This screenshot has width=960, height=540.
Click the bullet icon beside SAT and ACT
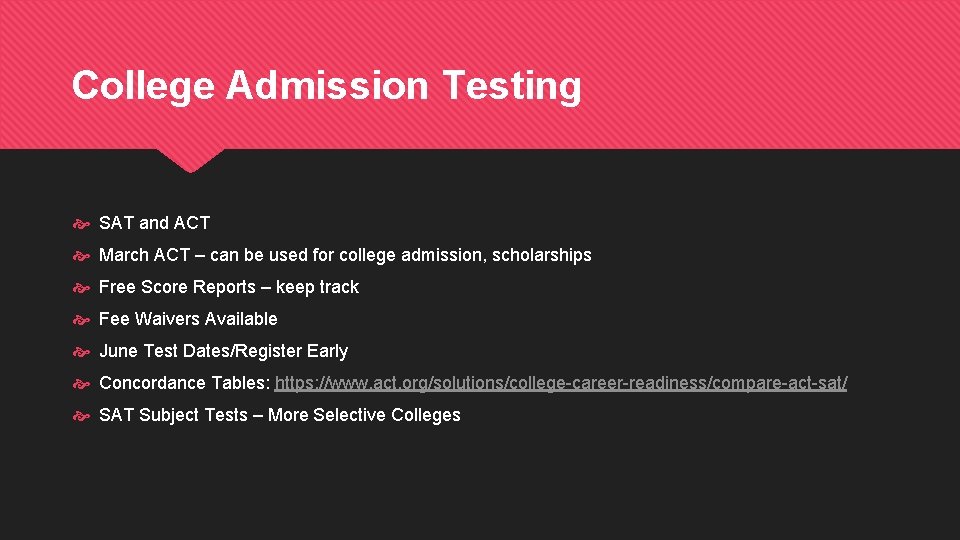[x=82, y=224]
